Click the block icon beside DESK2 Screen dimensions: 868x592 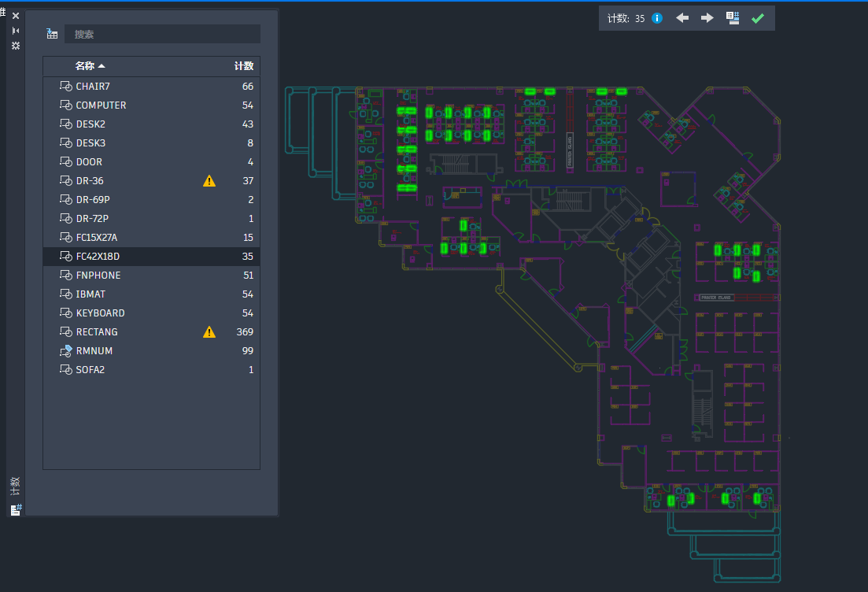[x=66, y=124]
